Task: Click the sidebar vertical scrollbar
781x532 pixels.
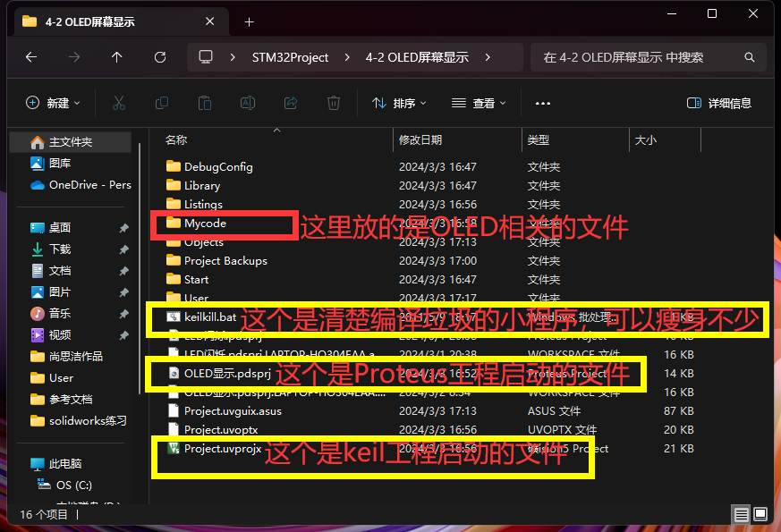Action: [140, 269]
